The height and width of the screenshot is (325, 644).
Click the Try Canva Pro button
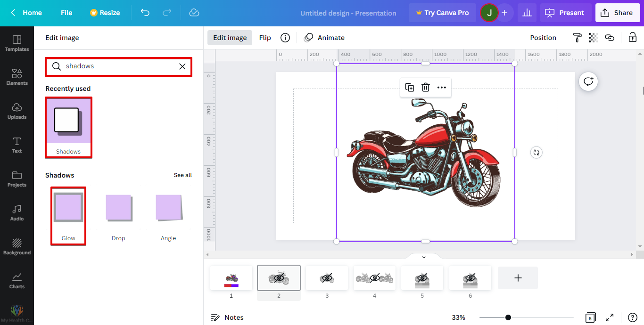442,13
